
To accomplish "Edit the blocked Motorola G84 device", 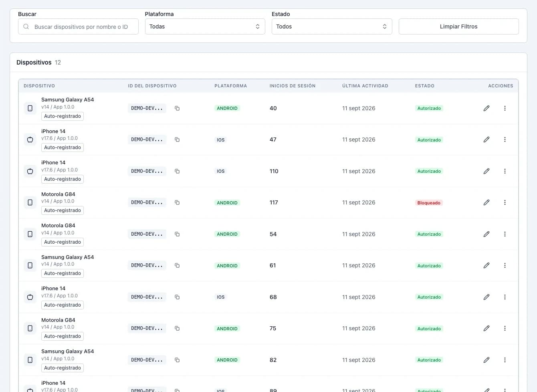I will (x=487, y=202).
